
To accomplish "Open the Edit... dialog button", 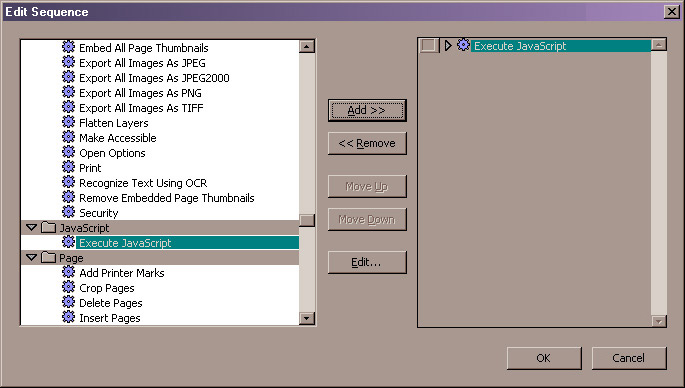I will click(x=367, y=262).
